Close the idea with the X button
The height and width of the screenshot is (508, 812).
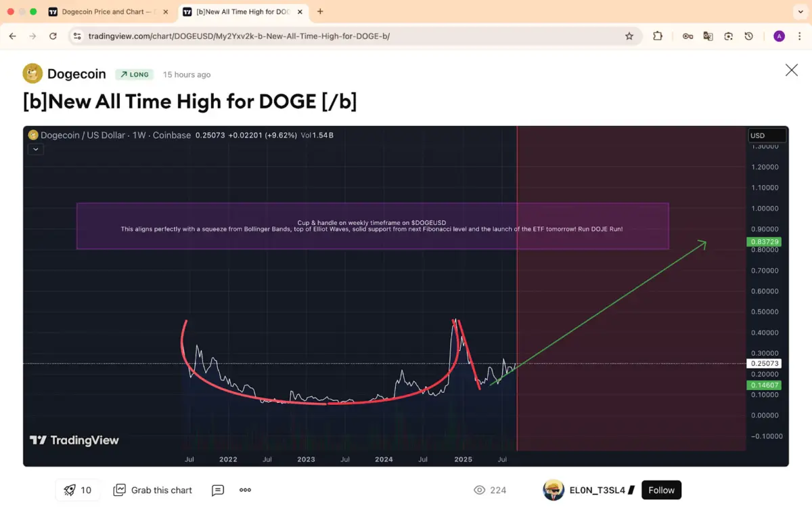pyautogui.click(x=791, y=70)
